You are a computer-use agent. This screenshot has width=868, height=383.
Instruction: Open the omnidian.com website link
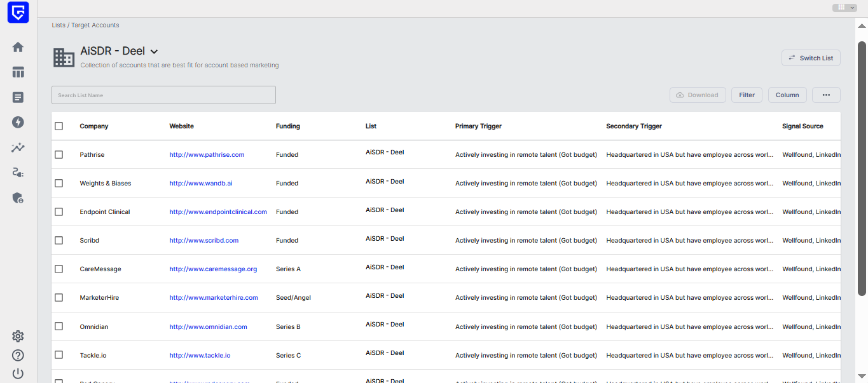pos(208,327)
